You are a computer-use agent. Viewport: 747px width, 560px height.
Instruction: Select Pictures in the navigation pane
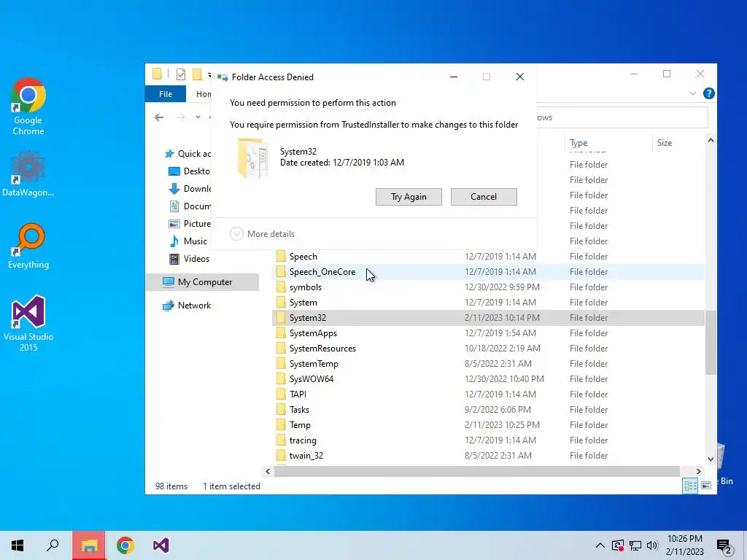click(190, 224)
